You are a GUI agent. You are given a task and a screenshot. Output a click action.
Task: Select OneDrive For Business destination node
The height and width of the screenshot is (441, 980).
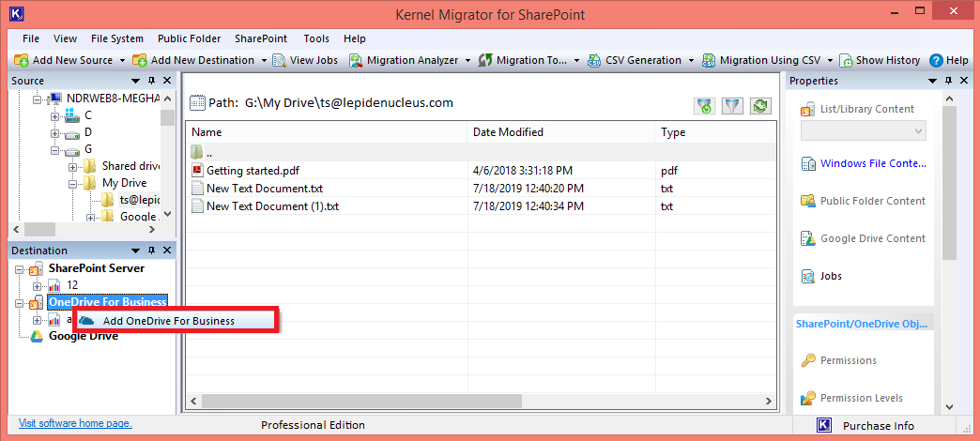tap(108, 302)
